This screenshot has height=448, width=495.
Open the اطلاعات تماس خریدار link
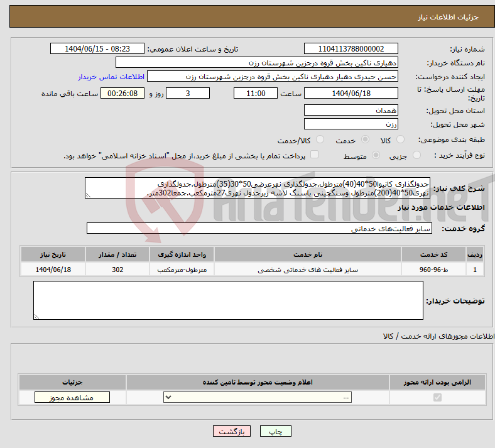click(x=111, y=77)
